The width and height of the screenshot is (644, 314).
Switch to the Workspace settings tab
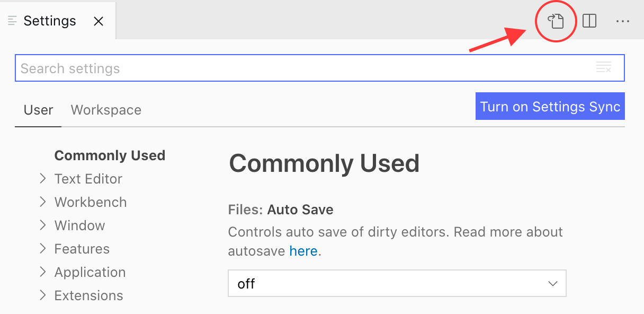point(106,110)
